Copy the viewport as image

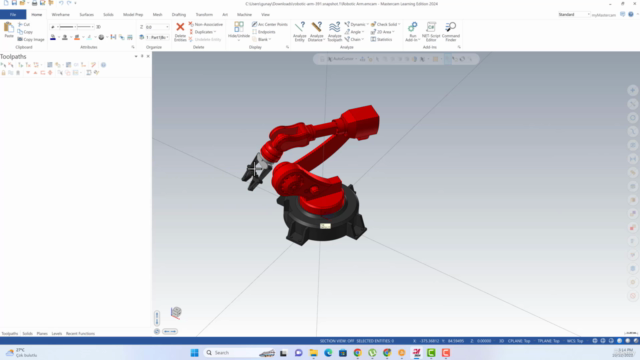pyautogui.click(x=31, y=40)
